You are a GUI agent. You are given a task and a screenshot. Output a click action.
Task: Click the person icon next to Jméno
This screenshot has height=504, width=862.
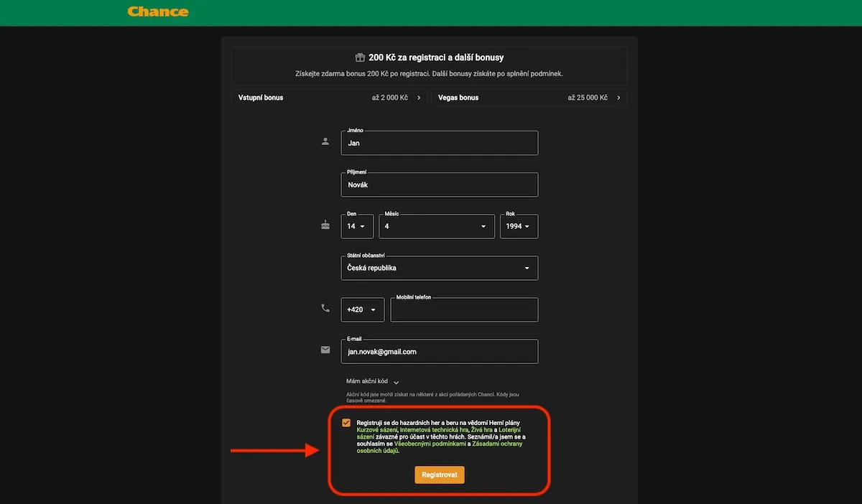pos(325,141)
